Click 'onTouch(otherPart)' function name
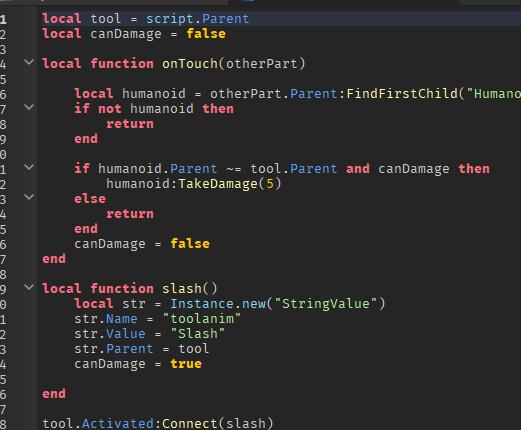521x430 pixels. pyautogui.click(x=234, y=64)
